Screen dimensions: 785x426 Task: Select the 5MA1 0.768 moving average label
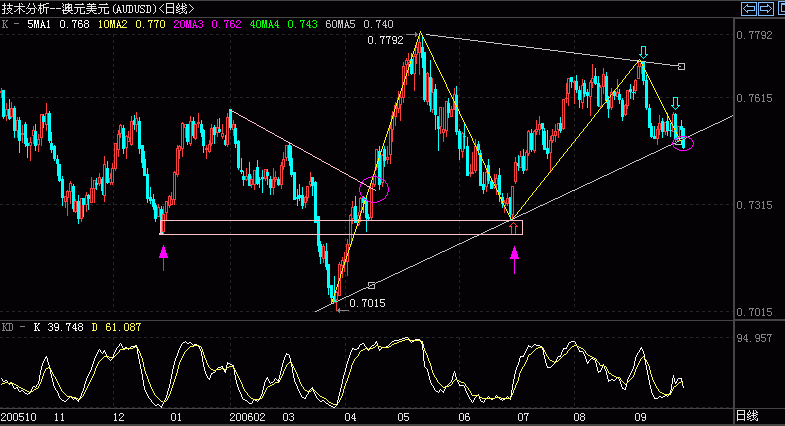(59, 24)
